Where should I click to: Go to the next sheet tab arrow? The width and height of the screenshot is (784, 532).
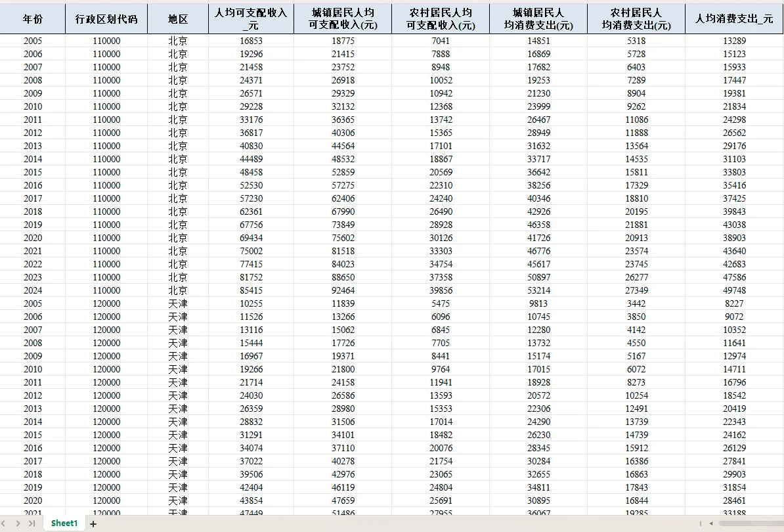point(18,523)
